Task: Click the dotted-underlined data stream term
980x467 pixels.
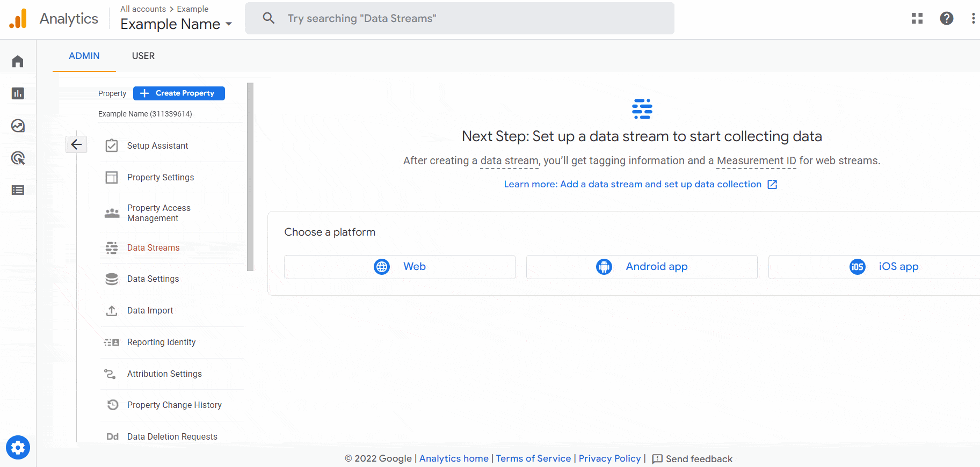Action: point(509,161)
